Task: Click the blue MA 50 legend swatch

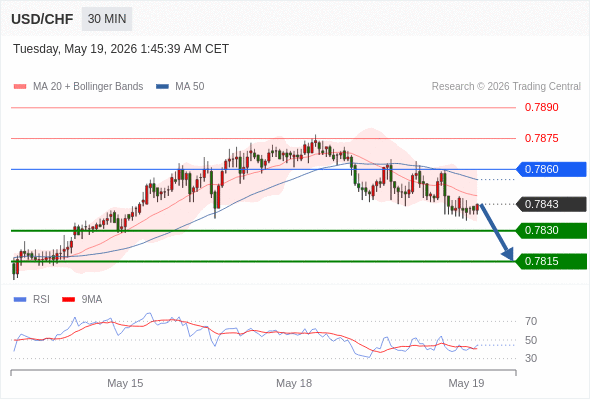Action: [162, 87]
